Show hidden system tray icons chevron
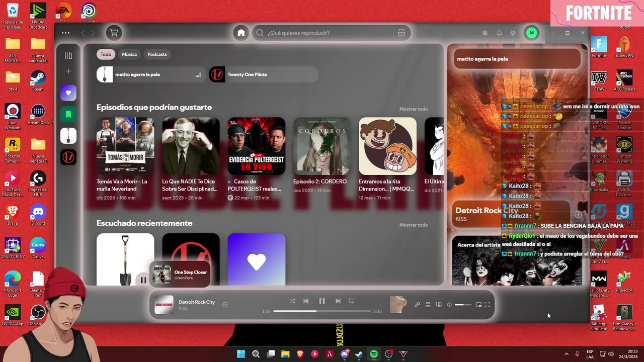Image resolution: width=644 pixels, height=362 pixels. 566,354
